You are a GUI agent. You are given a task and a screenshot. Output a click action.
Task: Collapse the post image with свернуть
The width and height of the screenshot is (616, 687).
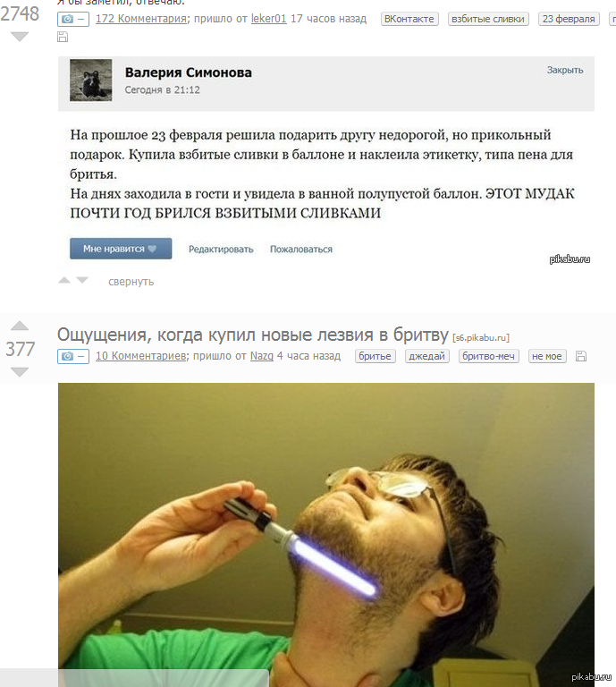(x=131, y=282)
